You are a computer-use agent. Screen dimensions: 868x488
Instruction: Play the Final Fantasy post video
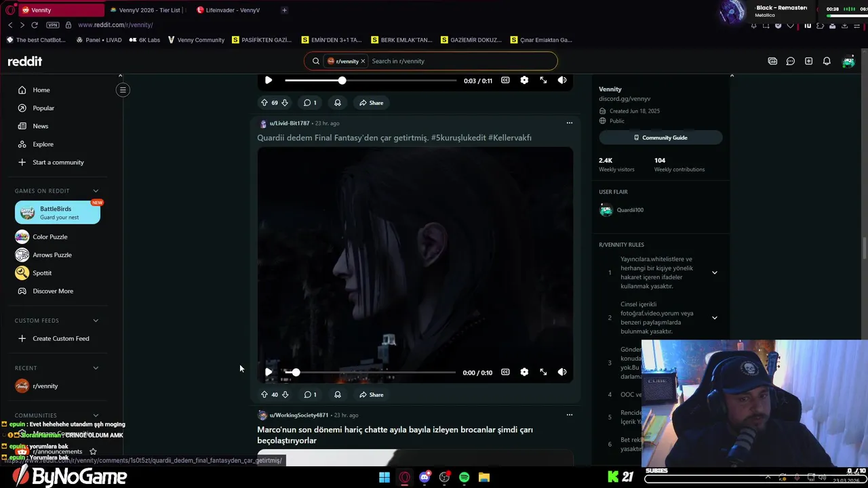tap(269, 372)
